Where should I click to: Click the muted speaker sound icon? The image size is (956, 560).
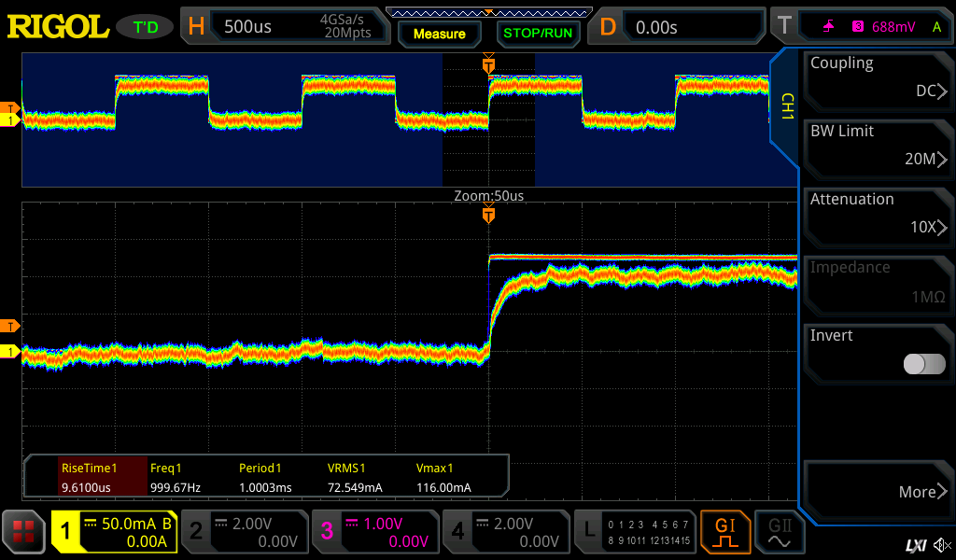tap(940, 545)
